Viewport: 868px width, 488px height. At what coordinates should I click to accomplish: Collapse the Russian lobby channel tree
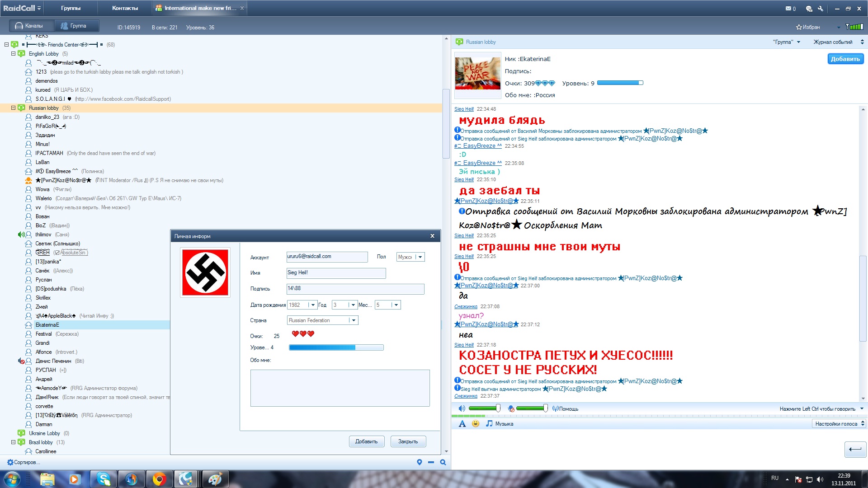tap(14, 108)
